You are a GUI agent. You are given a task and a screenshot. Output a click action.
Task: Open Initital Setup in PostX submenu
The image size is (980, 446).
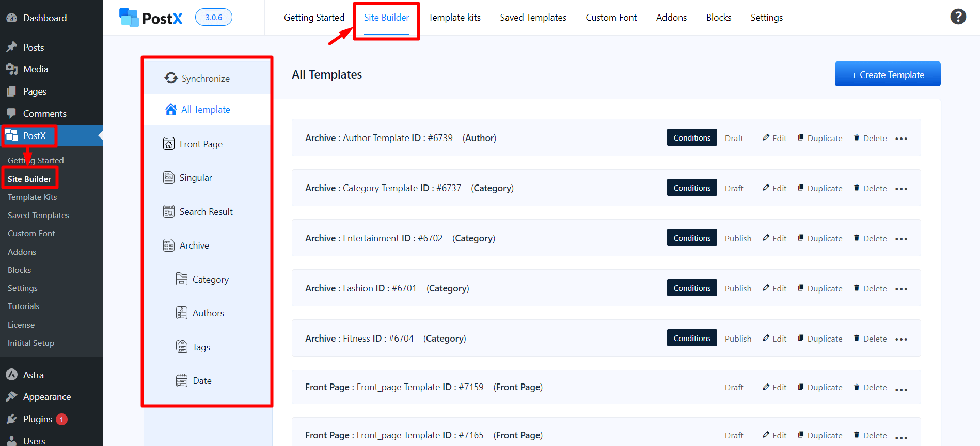31,343
